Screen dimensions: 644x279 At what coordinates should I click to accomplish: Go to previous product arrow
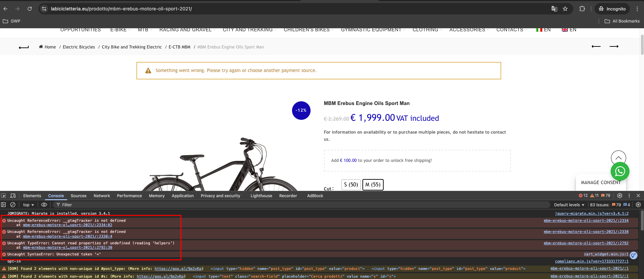click(x=596, y=46)
